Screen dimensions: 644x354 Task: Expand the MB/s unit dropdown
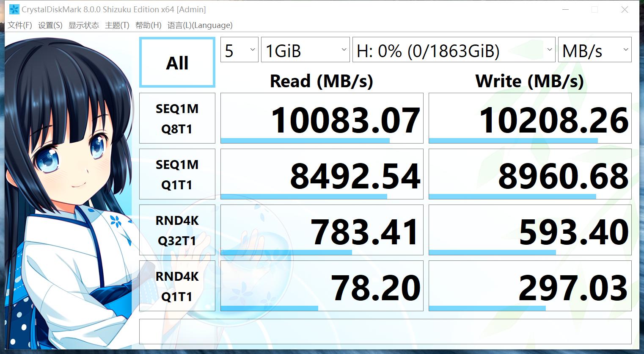[x=595, y=50]
